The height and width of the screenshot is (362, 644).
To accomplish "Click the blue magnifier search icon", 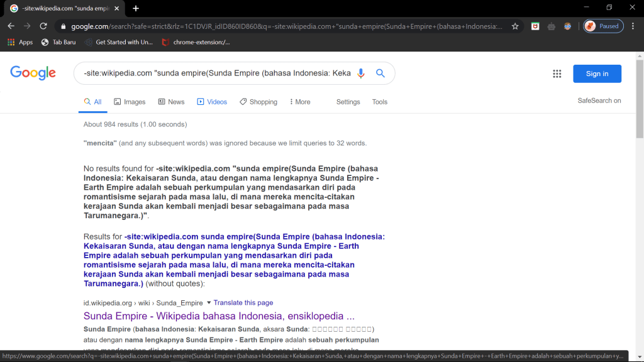I will [380, 74].
